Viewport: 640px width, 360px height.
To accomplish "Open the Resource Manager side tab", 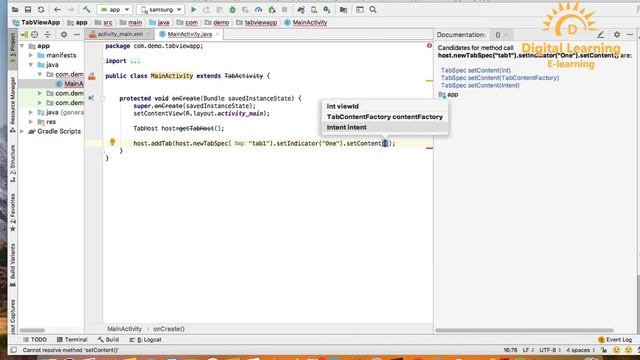I will click(13, 104).
